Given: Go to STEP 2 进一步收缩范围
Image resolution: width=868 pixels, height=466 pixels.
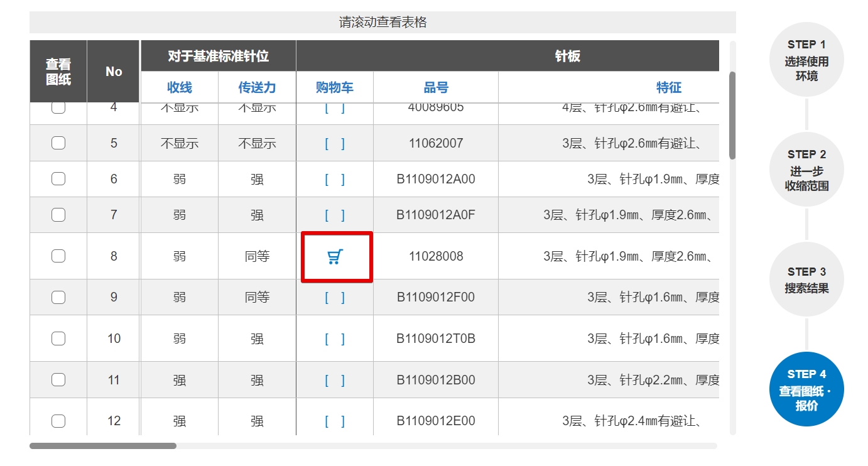Looking at the screenshot, I should 806,170.
